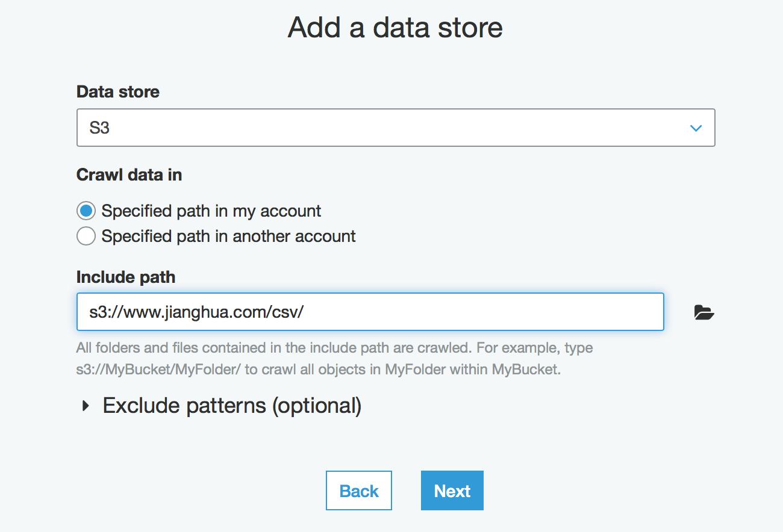The height and width of the screenshot is (532, 783).
Task: Click the selected 'S3' value text
Action: point(99,128)
